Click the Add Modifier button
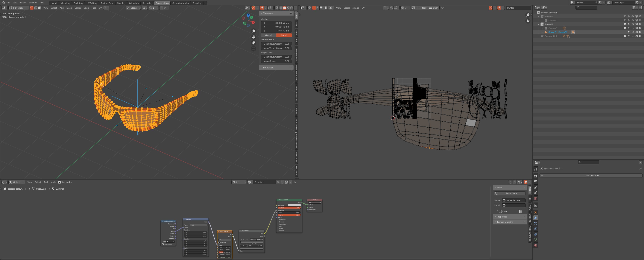644x260 pixels. click(592, 175)
